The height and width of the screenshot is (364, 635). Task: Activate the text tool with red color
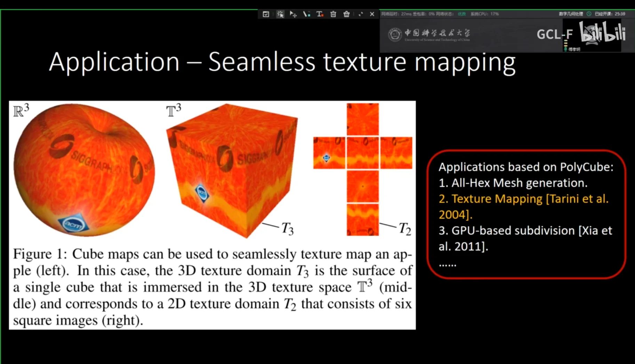click(320, 14)
